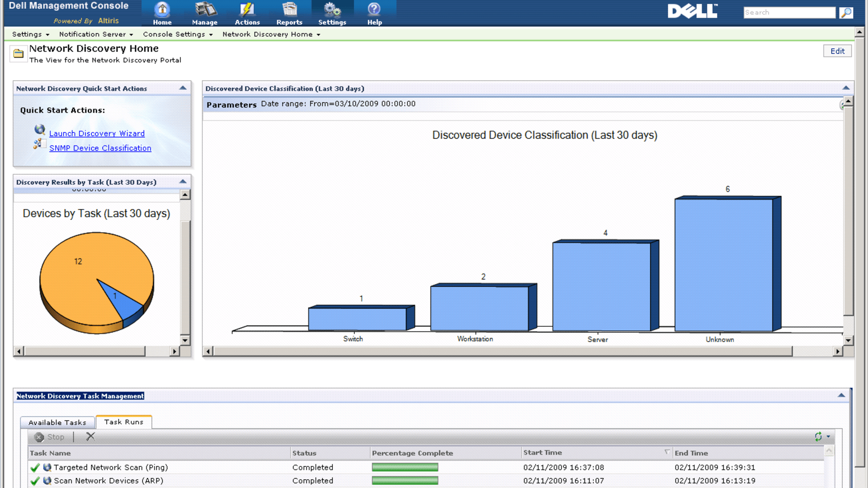Click the Server bar in the chart
The height and width of the screenshot is (488, 868).
point(601,286)
